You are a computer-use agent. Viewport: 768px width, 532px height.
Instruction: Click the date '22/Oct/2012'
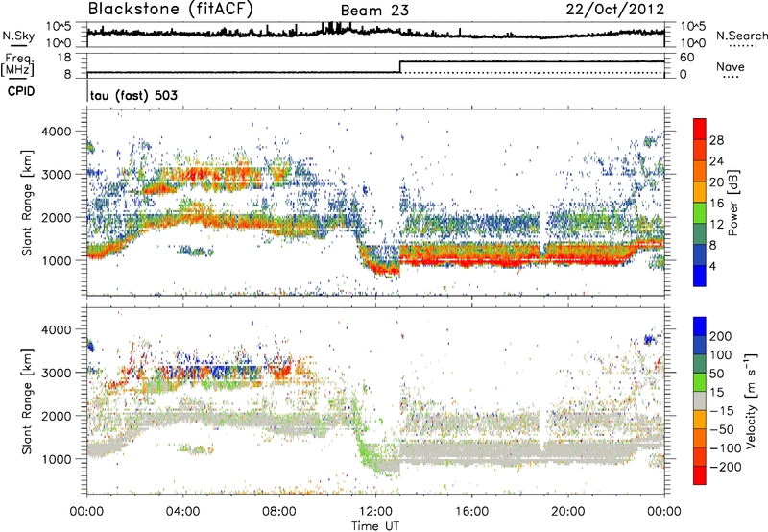615,10
